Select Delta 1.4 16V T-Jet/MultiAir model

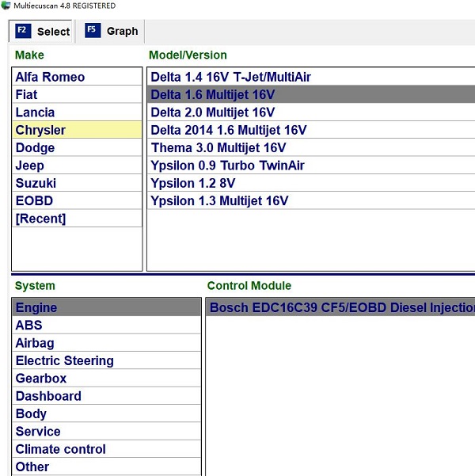pyautogui.click(x=311, y=77)
